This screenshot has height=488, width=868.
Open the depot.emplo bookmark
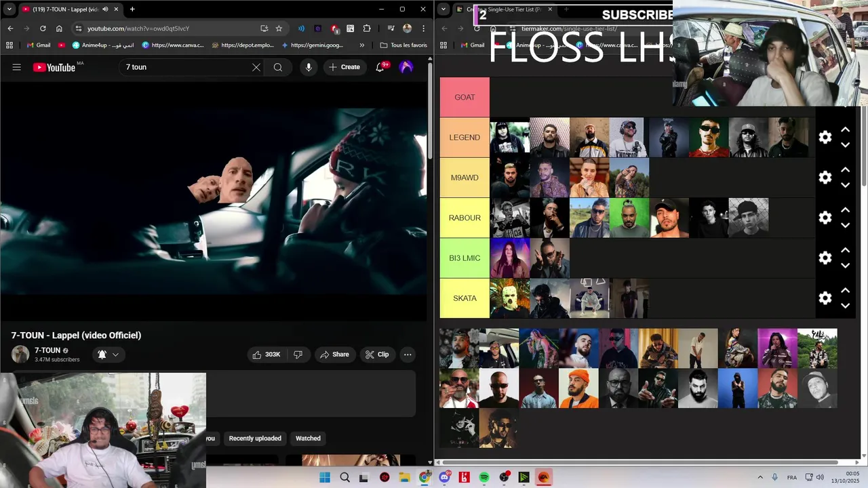[x=243, y=45]
